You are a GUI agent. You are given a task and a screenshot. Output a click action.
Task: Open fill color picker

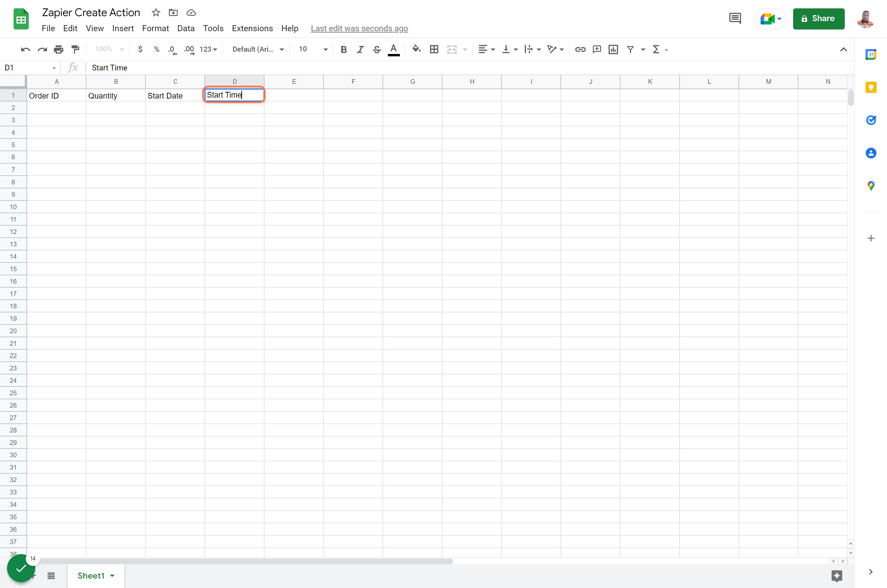(x=416, y=49)
